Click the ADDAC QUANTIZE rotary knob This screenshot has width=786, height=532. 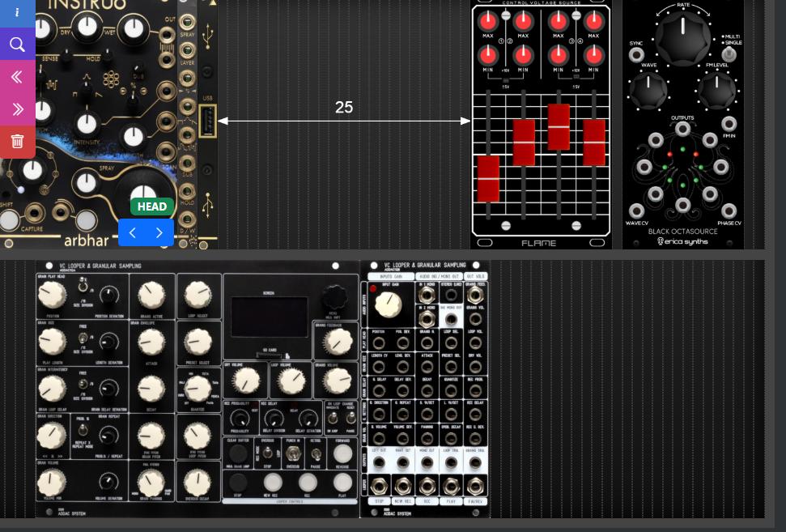pyautogui.click(x=198, y=389)
